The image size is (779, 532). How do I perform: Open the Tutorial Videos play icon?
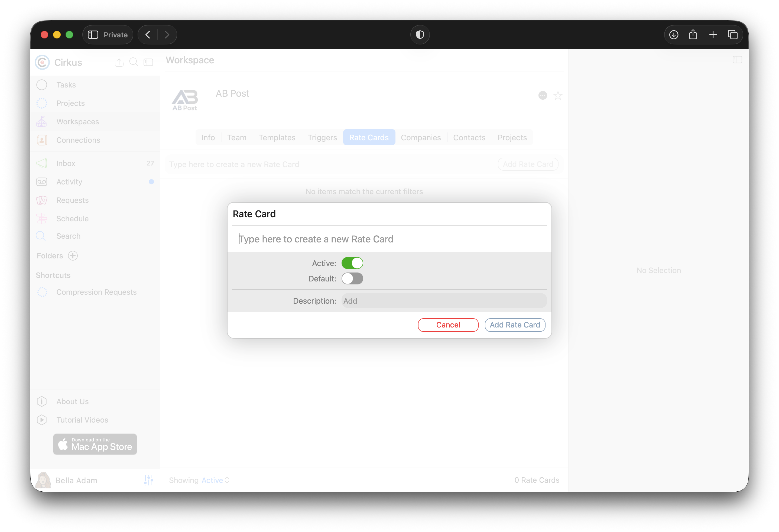tap(42, 420)
